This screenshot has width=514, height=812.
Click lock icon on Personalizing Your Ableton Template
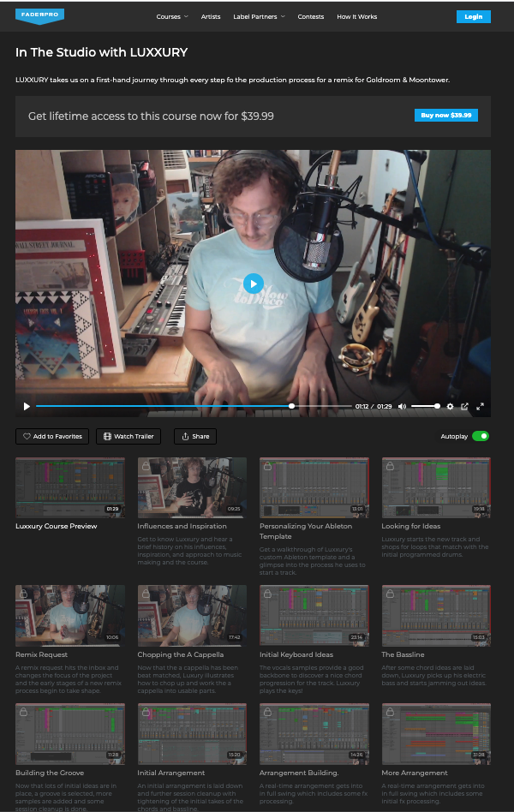268,466
